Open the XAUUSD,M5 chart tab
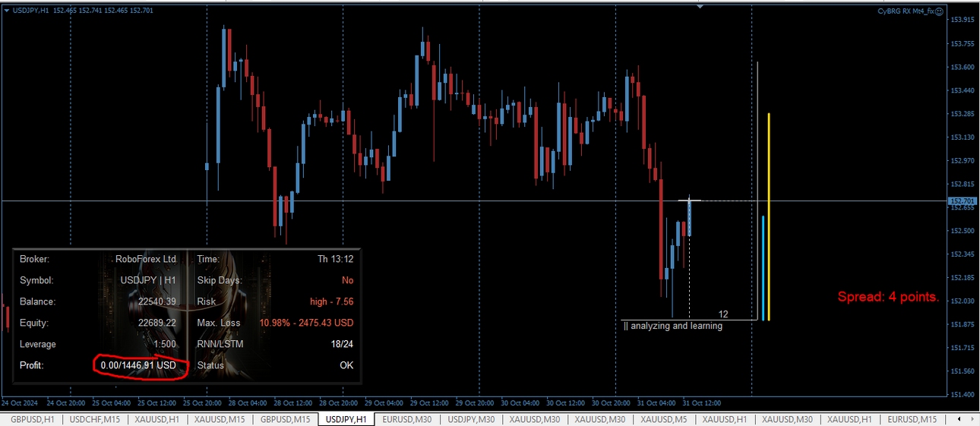 point(664,419)
